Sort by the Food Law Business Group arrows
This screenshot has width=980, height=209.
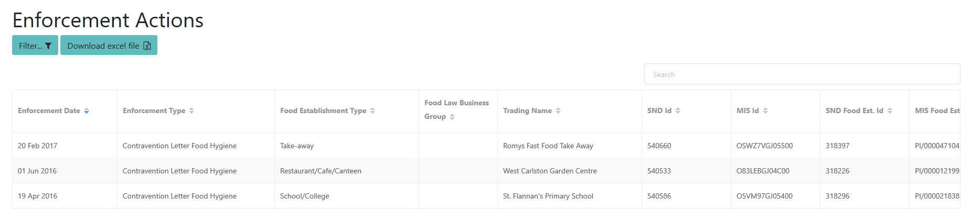coord(452,117)
